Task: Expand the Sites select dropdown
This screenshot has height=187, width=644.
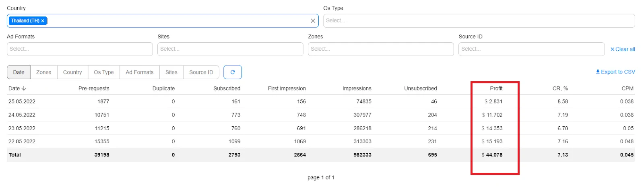Action: 230,49
